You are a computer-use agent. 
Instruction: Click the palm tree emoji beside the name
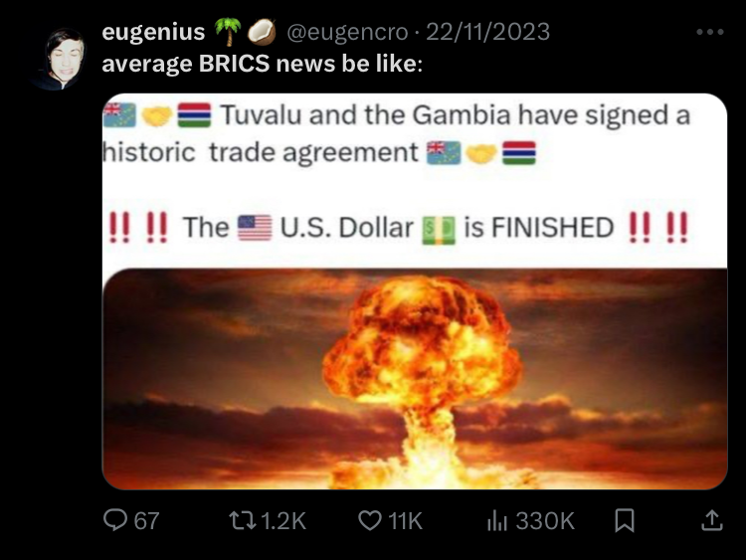pos(227,32)
